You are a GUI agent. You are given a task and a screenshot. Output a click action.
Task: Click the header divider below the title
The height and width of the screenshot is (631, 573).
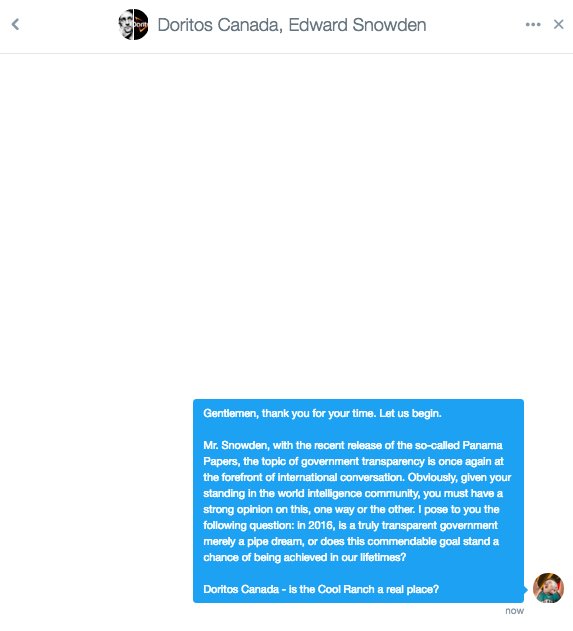tap(286, 53)
